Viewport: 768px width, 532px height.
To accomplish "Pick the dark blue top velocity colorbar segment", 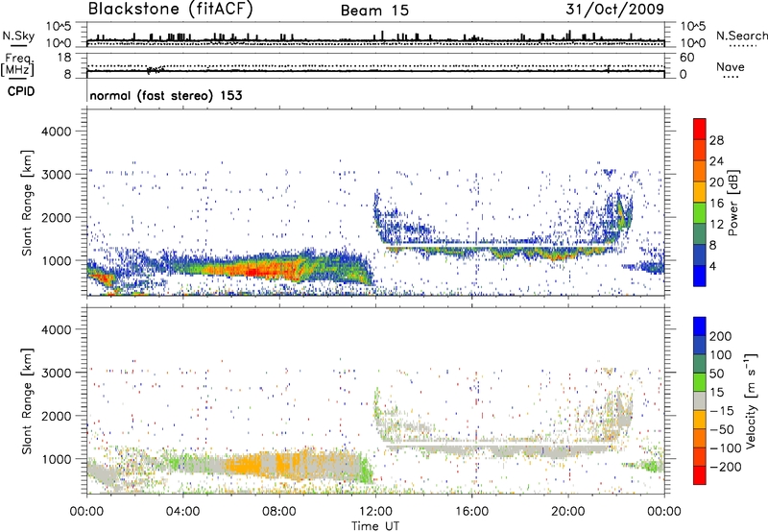I will [700, 326].
